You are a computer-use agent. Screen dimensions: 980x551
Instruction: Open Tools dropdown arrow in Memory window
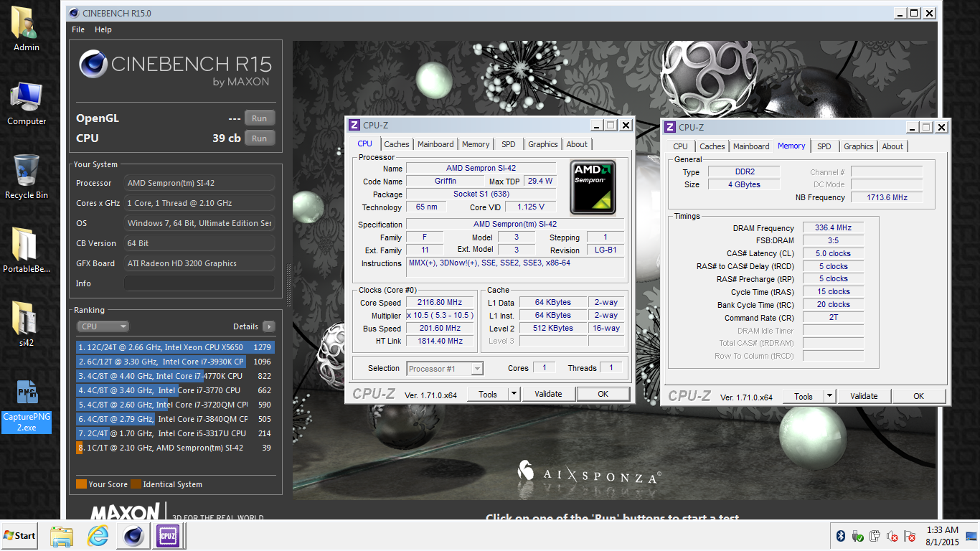(829, 396)
